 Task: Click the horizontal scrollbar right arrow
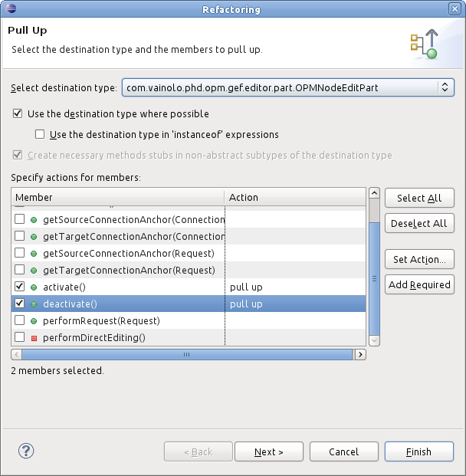[x=360, y=354]
